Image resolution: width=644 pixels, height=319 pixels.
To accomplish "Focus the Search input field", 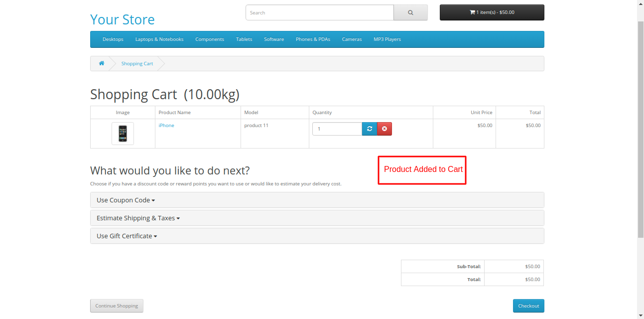I will (x=319, y=13).
